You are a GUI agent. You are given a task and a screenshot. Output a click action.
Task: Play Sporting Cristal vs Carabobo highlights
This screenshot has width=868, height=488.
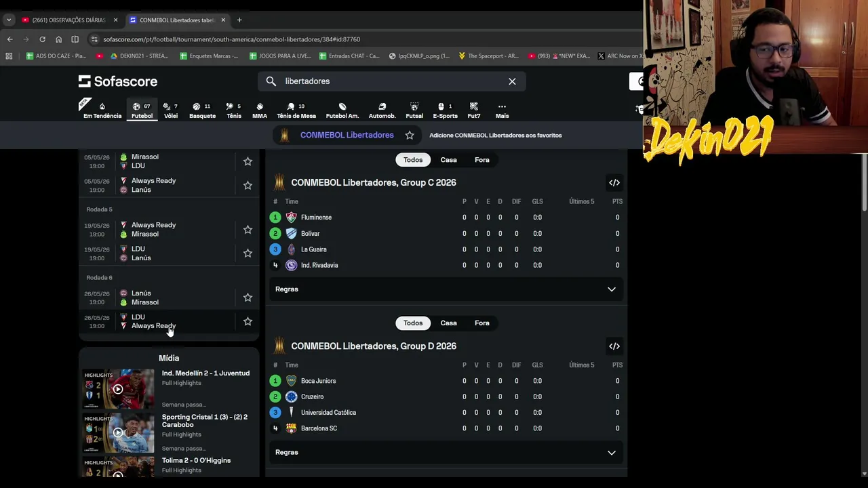point(118,432)
